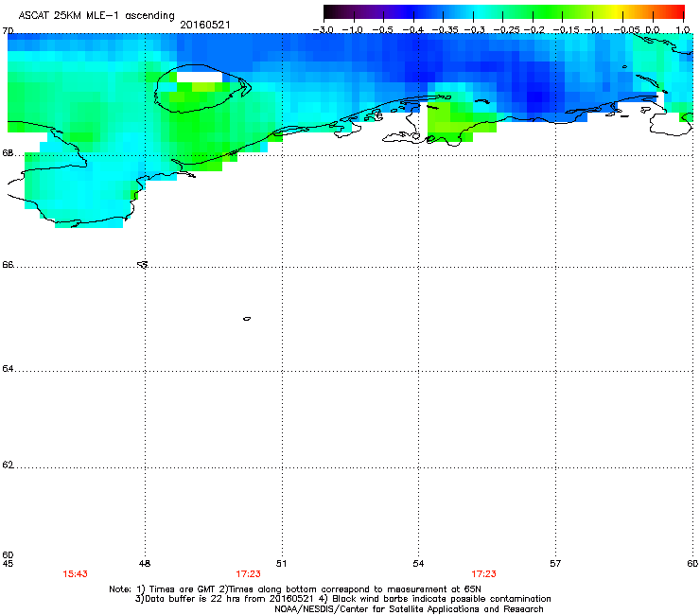
Task: Click the 1.0 color scale label
Action: tap(683, 30)
